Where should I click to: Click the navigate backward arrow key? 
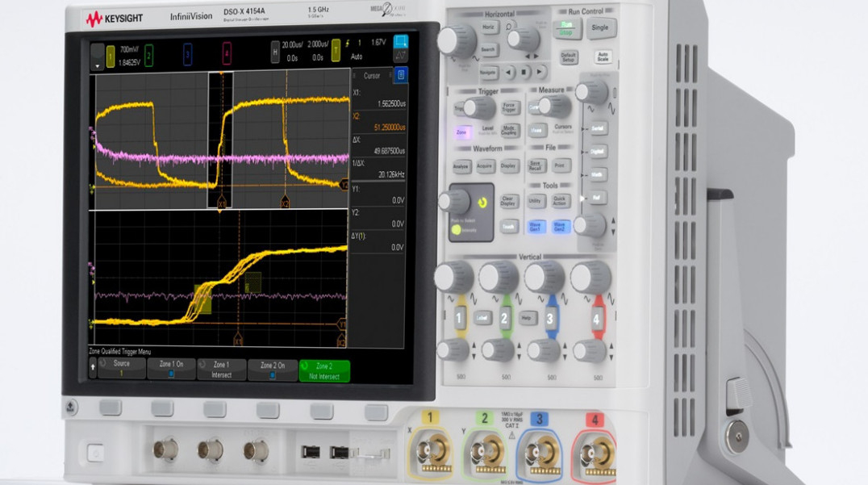(509, 72)
